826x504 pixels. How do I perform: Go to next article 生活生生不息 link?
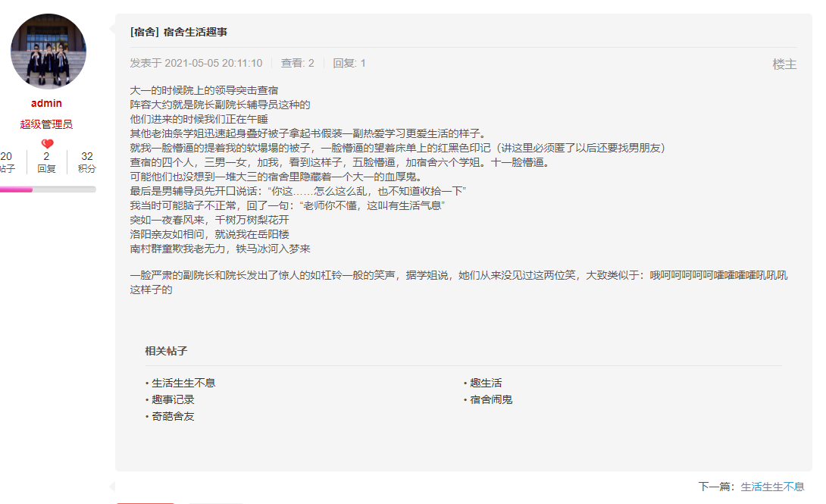[x=772, y=487]
